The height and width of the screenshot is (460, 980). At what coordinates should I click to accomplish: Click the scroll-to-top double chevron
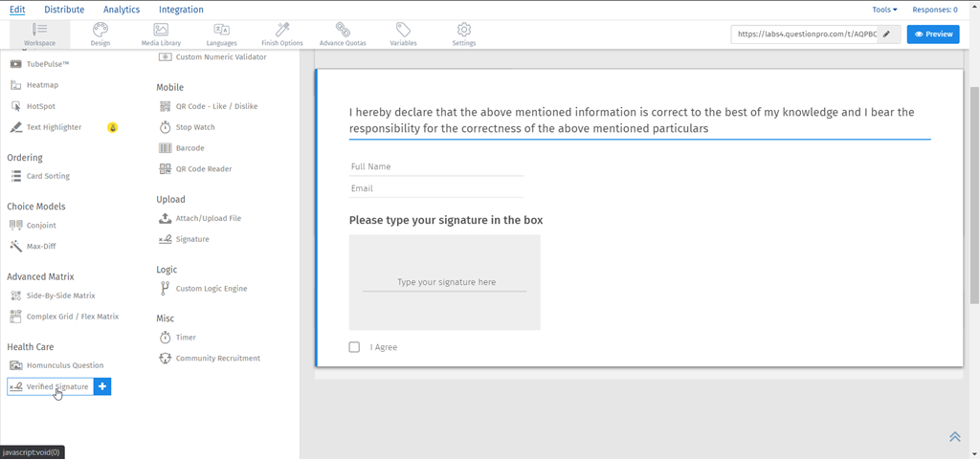coord(955,437)
